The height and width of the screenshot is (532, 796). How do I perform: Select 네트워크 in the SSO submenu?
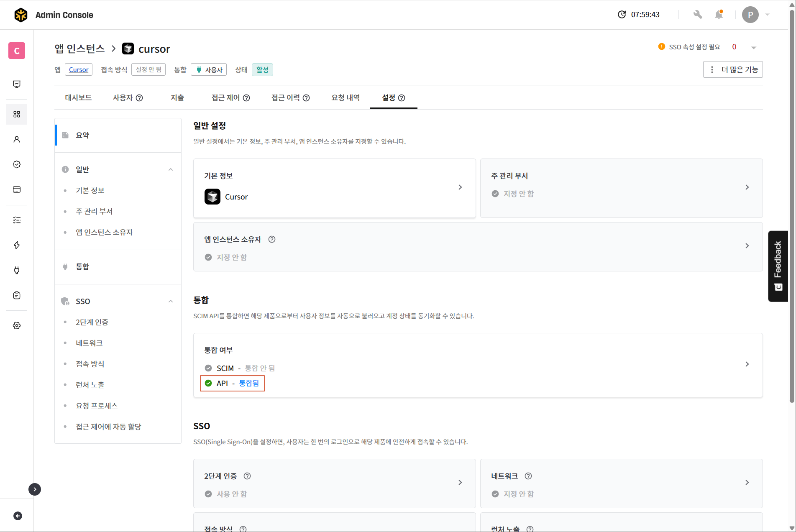pos(89,343)
